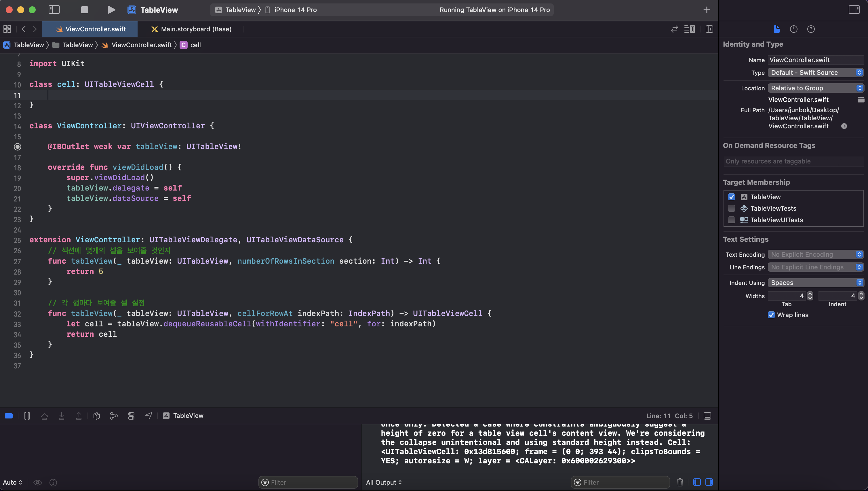Open Debug View Hierarchy icon

[x=97, y=416]
